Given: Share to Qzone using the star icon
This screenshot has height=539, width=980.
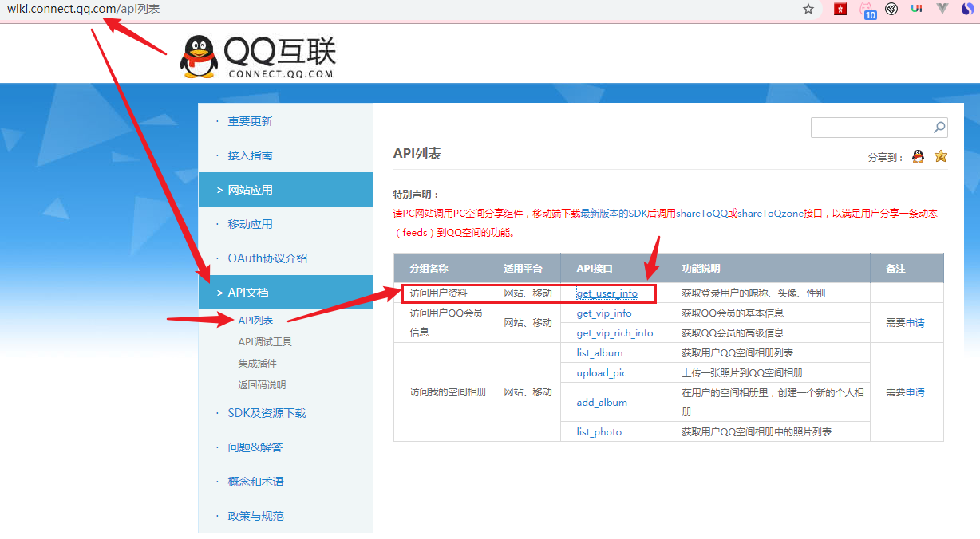Looking at the screenshot, I should [x=940, y=158].
